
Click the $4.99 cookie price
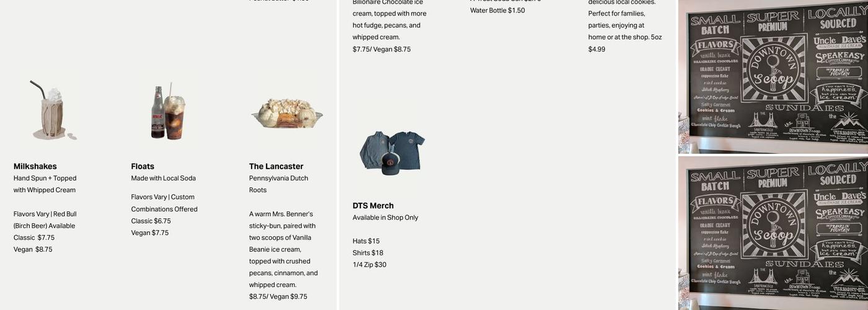[x=596, y=50]
